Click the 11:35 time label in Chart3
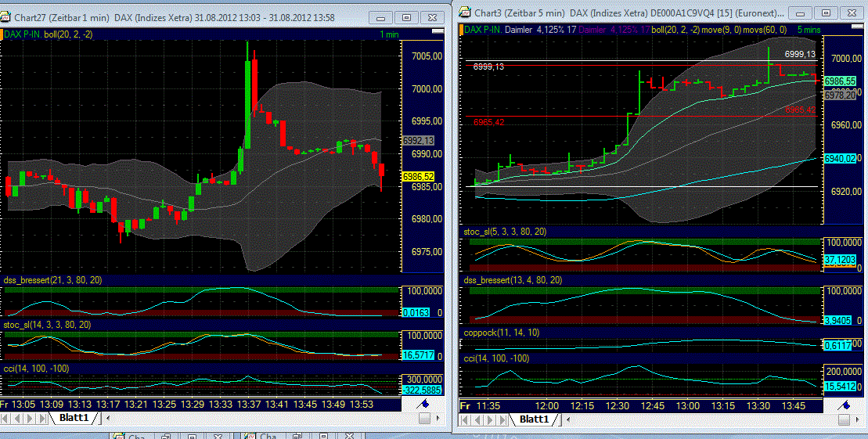This screenshot has width=868, height=439. click(x=487, y=406)
